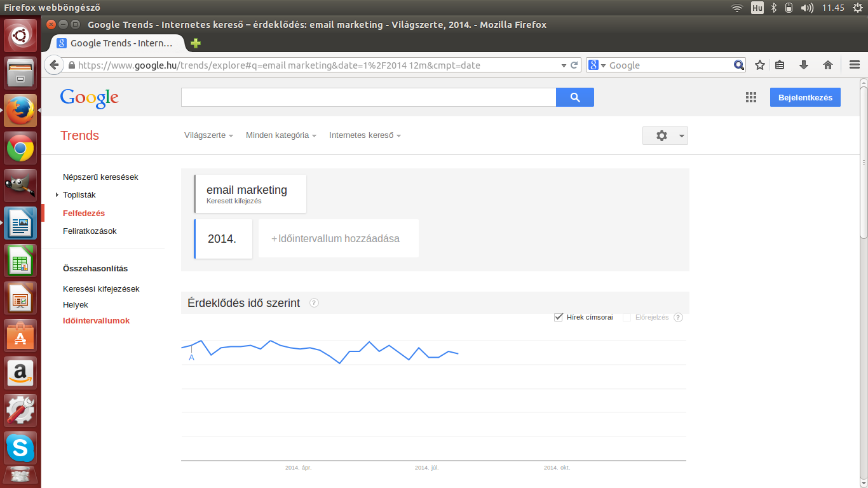Open Amazon from the launcher
Image resolution: width=868 pixels, height=488 pixels.
[x=20, y=373]
